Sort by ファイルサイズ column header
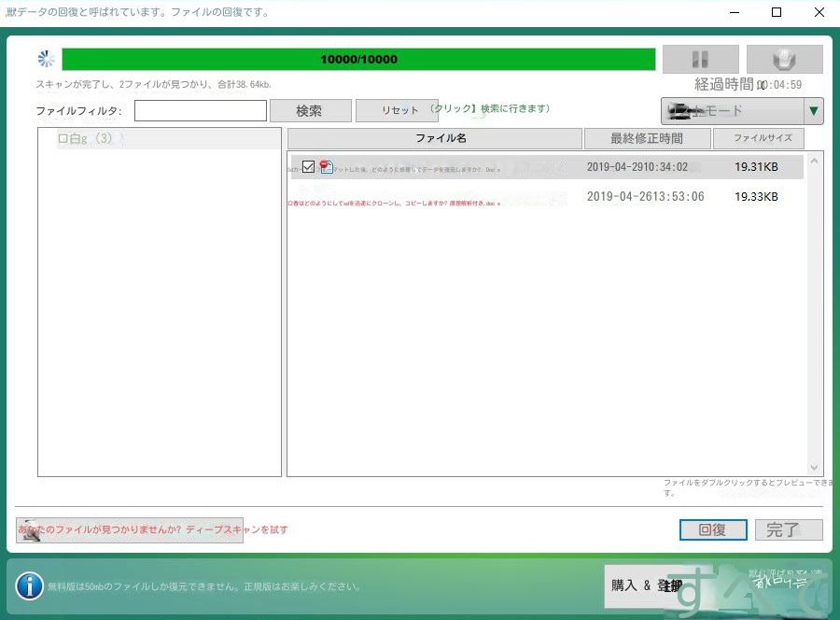This screenshot has width=840, height=620. [757, 138]
